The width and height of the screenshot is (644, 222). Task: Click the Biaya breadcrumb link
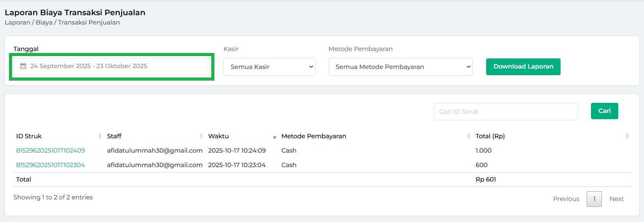click(x=44, y=23)
